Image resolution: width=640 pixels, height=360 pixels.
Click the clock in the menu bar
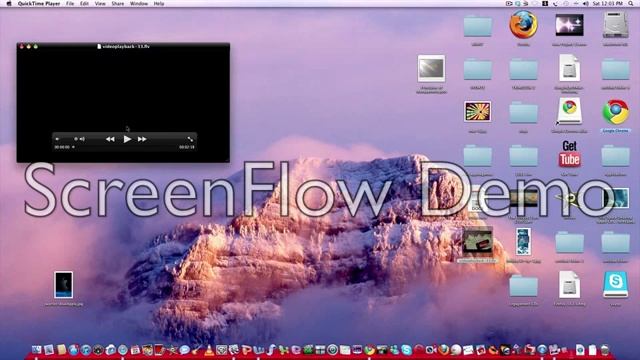click(x=608, y=4)
